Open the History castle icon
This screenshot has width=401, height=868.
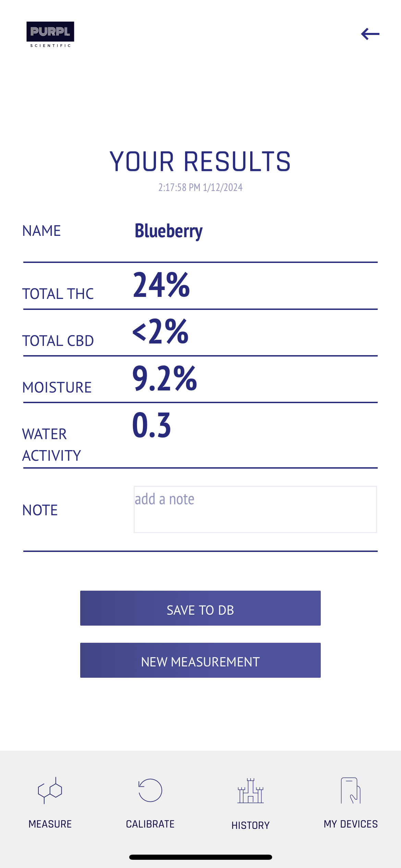click(x=251, y=791)
